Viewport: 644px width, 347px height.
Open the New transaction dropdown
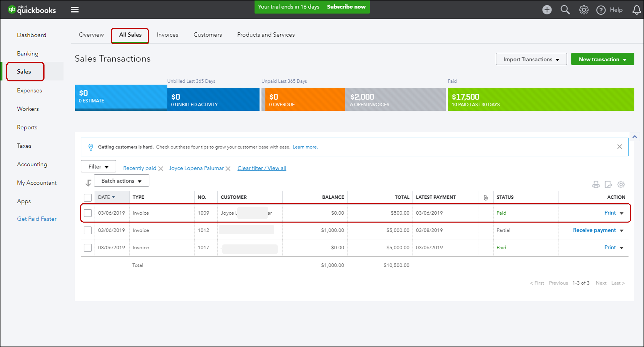[602, 59]
